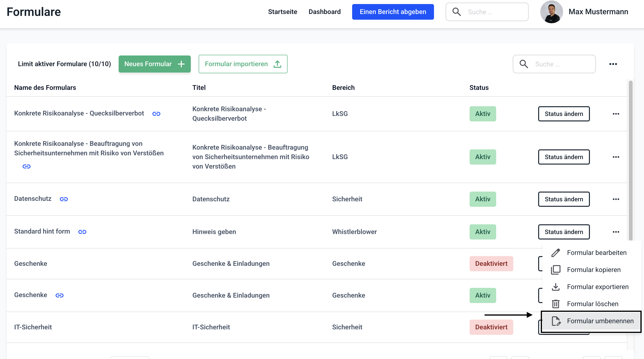
Task: Click link icon next to Standard hint form
Action: click(82, 232)
